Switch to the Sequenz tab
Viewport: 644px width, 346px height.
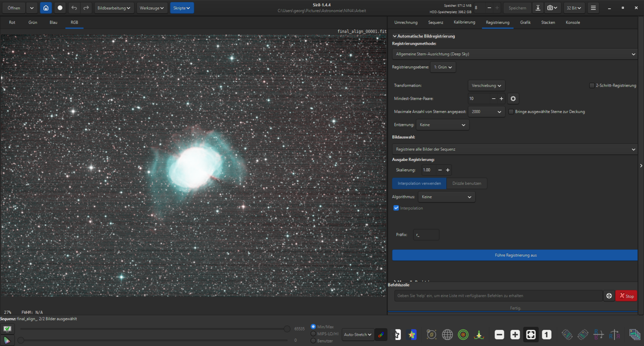pyautogui.click(x=436, y=23)
